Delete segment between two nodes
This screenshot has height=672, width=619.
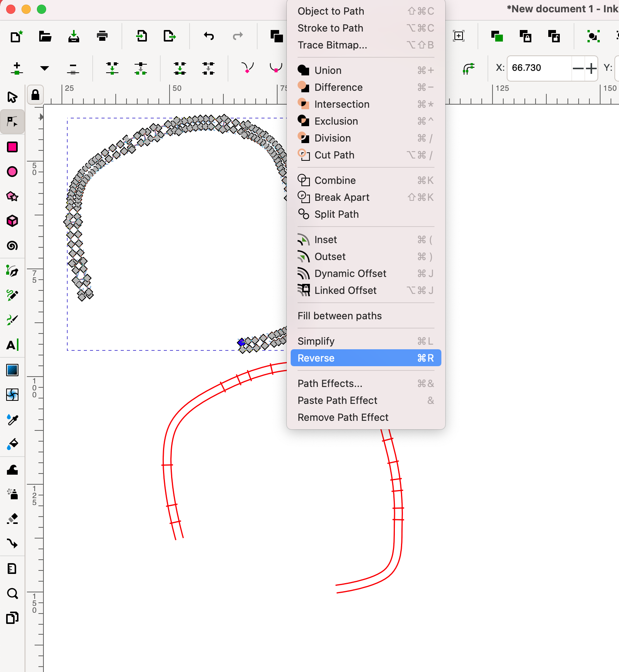[208, 68]
